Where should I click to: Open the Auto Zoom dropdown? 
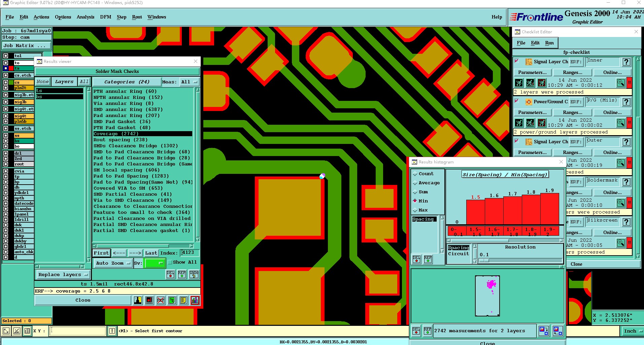tap(113, 263)
